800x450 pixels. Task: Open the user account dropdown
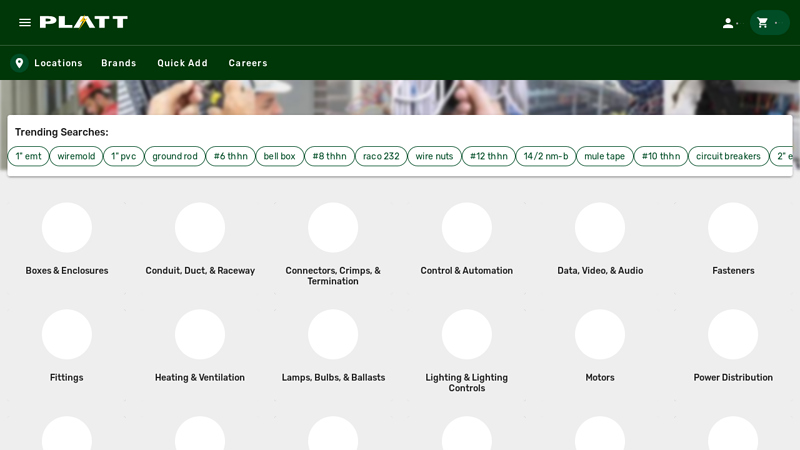[729, 23]
